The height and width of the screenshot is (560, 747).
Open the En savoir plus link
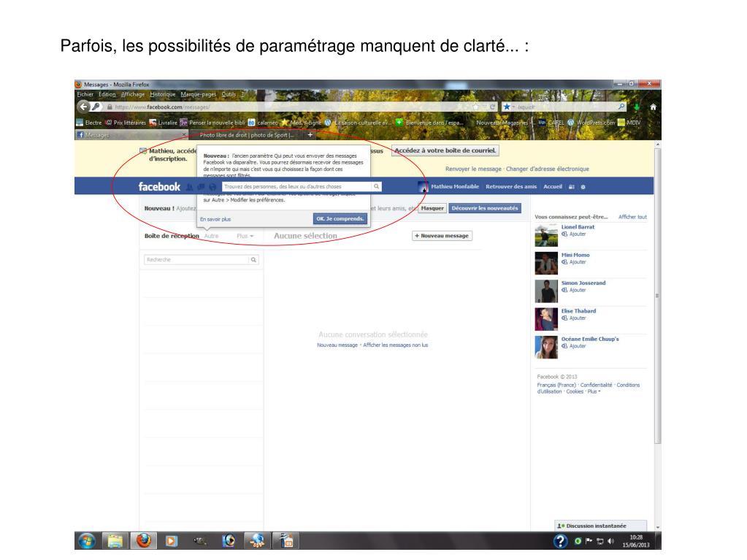click(215, 219)
